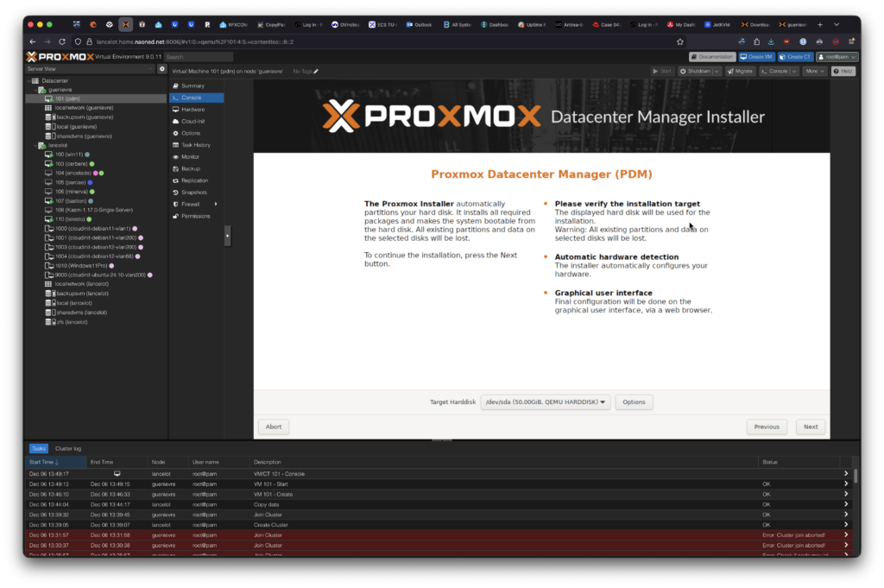This screenshot has width=884, height=588.
Task: Collapse the side menu with the arrow handle
Action: (228, 235)
